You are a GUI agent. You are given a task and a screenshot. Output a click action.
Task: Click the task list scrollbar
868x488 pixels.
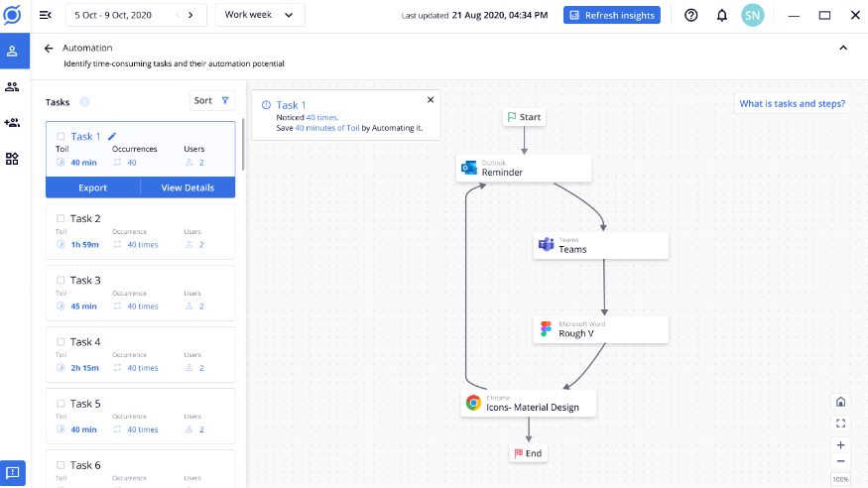244,149
